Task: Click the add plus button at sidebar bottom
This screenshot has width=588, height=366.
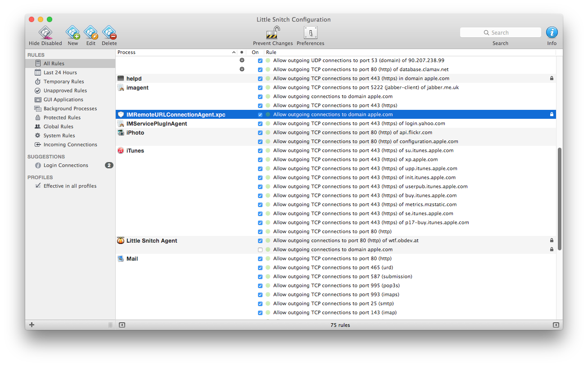Action: (32, 325)
